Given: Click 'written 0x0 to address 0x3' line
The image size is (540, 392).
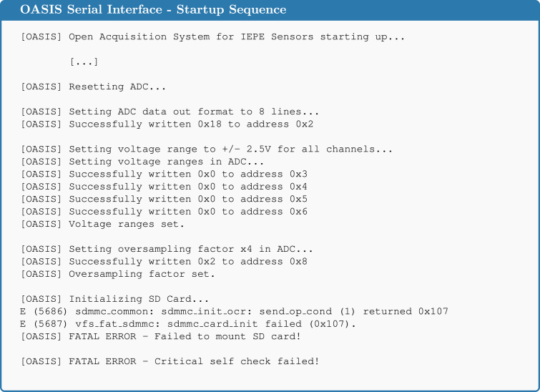Looking at the screenshot, I should (164, 175).
